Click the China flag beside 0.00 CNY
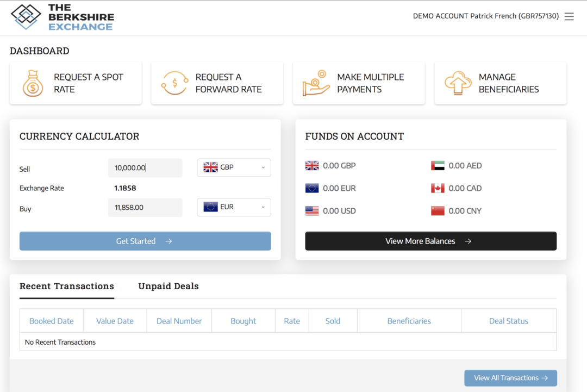This screenshot has width=587, height=392. click(438, 211)
